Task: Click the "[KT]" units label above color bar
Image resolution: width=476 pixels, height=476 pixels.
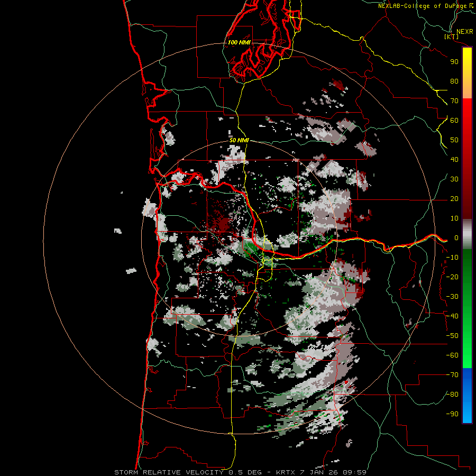Action: [452, 36]
